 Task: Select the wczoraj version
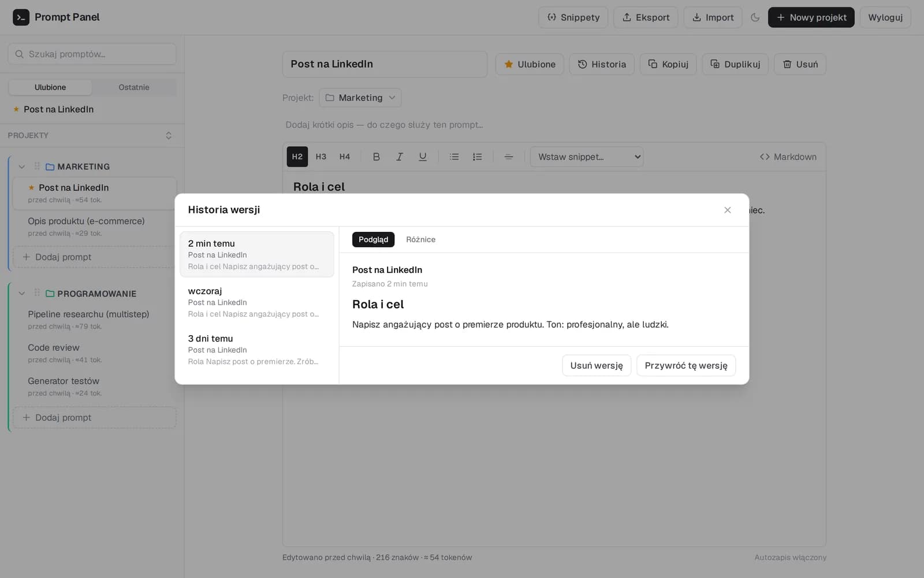click(x=257, y=302)
